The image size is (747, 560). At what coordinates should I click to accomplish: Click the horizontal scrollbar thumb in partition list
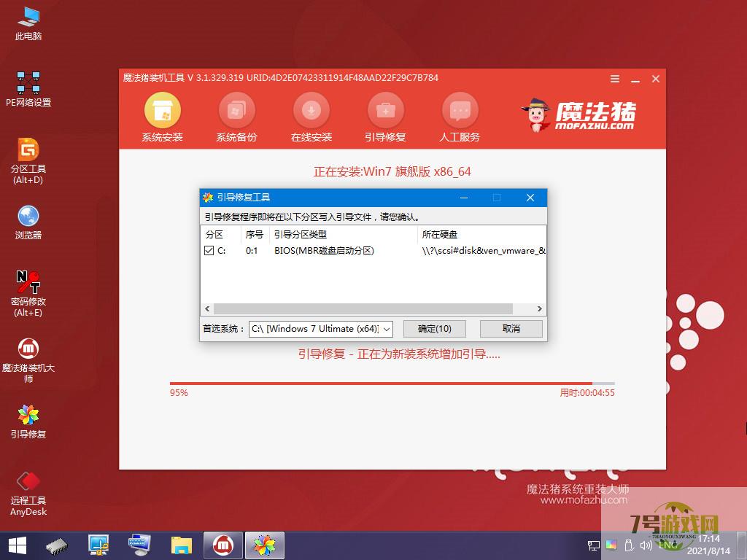click(x=363, y=308)
